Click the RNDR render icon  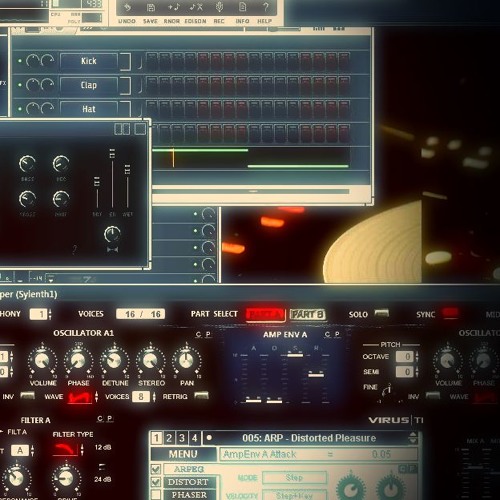(174, 7)
